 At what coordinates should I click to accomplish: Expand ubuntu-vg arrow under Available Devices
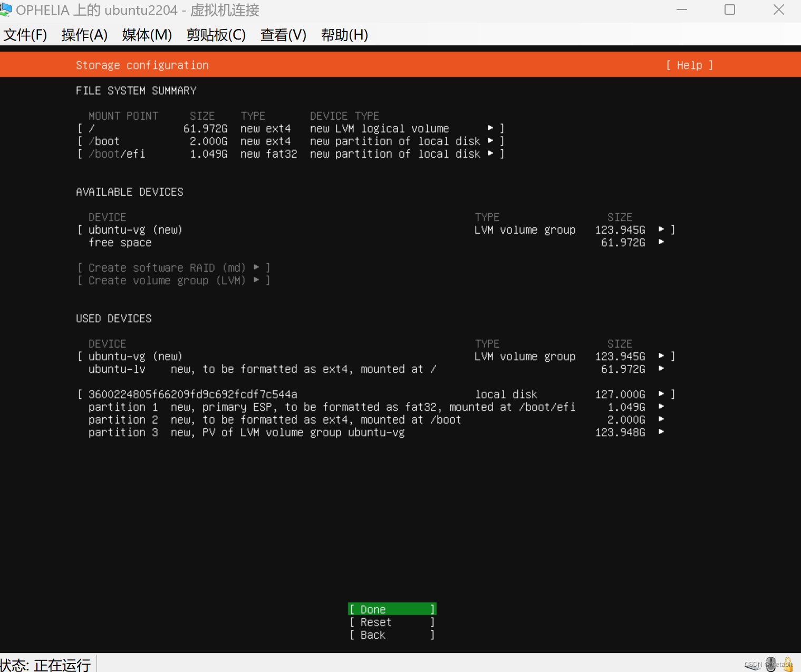pos(661,229)
